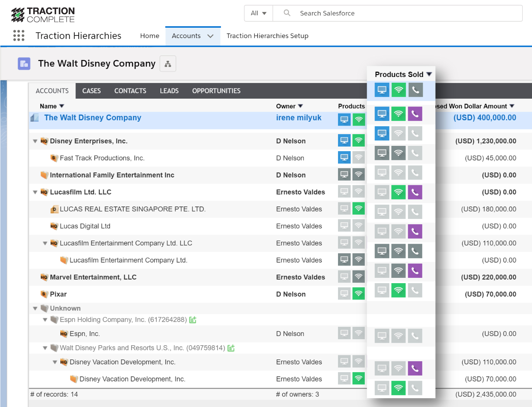Click the blue monitor icon in Products Sold top row

pyautogui.click(x=382, y=90)
